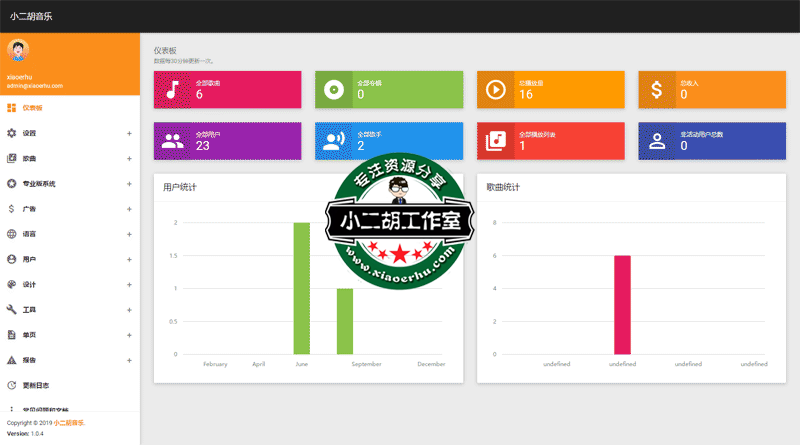Expand the 工具 tools plus sign
This screenshot has width=800, height=445.
tap(129, 310)
